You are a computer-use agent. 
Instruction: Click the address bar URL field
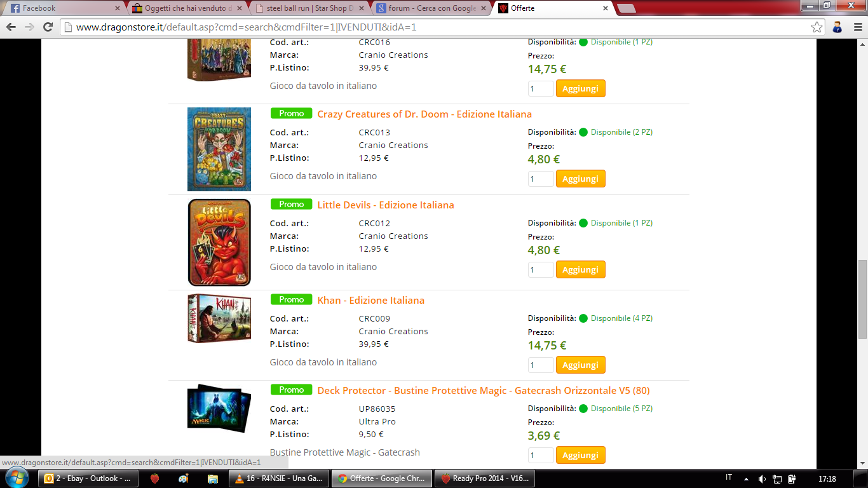pyautogui.click(x=435, y=27)
